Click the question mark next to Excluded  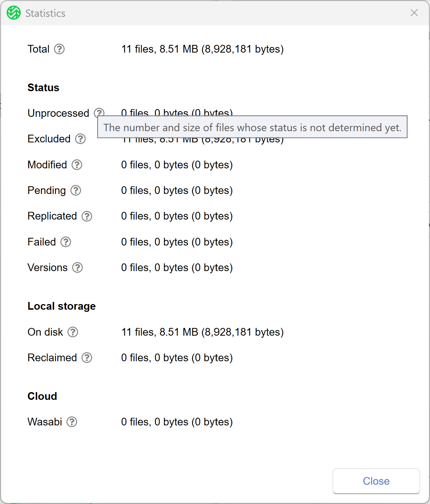click(80, 139)
